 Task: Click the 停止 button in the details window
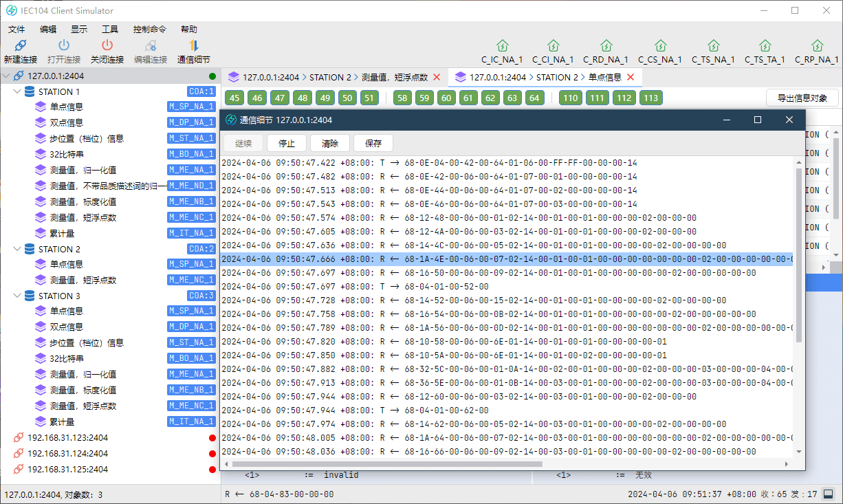coord(287,143)
